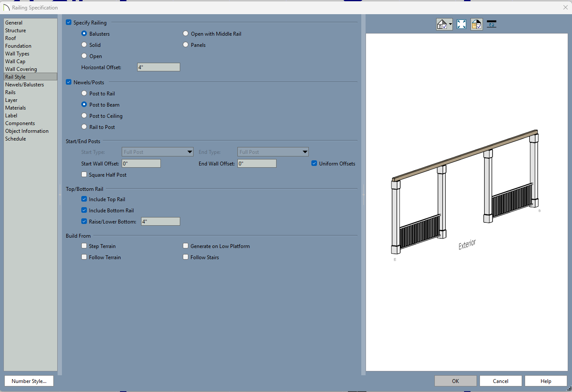Expand the Start Type dropdown

[190, 152]
